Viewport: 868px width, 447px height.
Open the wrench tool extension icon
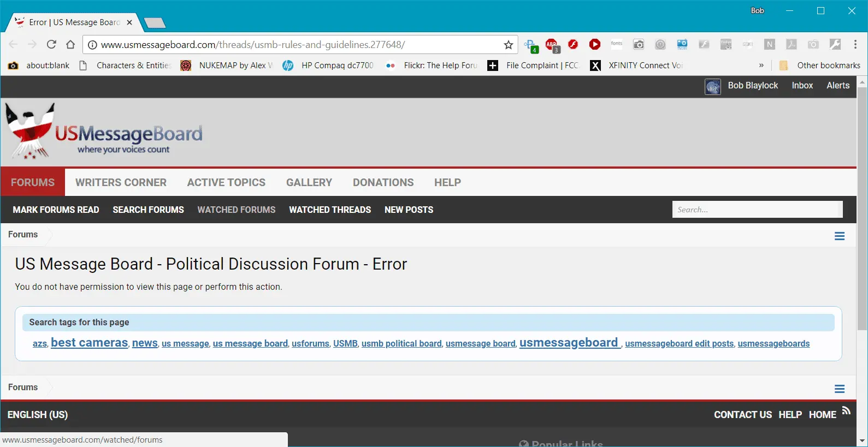[x=835, y=44]
